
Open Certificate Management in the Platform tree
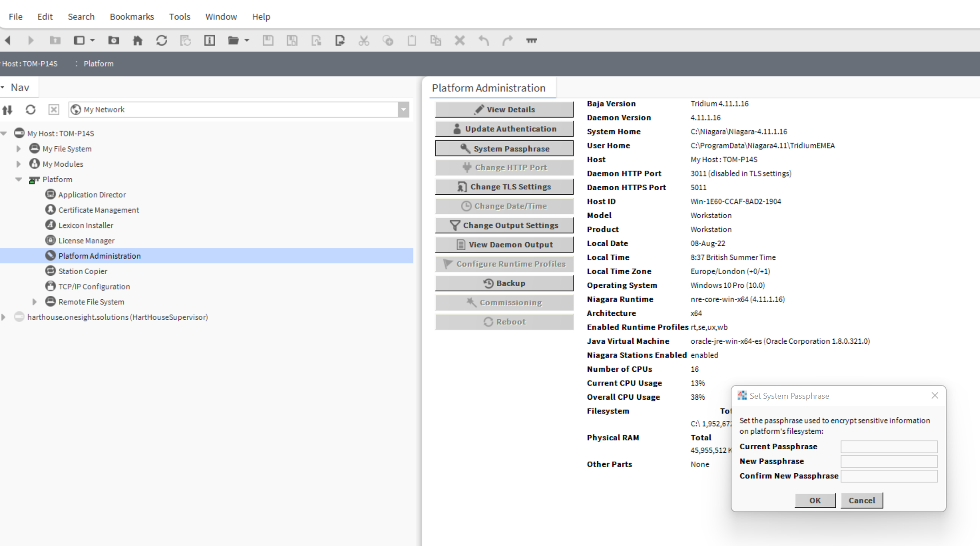(98, 210)
